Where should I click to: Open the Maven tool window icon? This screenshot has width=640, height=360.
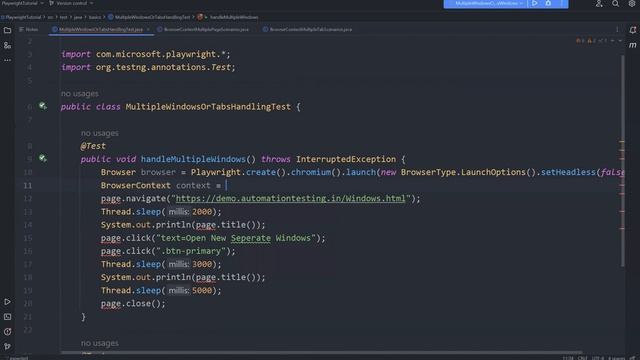[632, 45]
